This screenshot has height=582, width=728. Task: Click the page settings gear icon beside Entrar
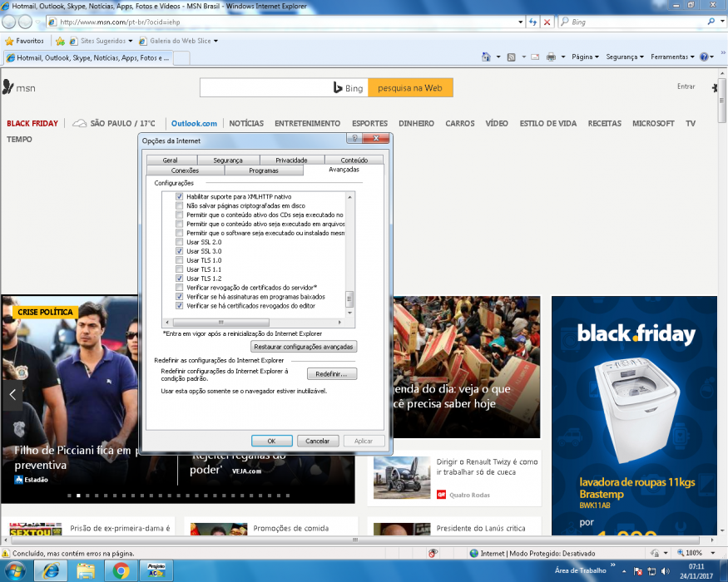click(715, 87)
